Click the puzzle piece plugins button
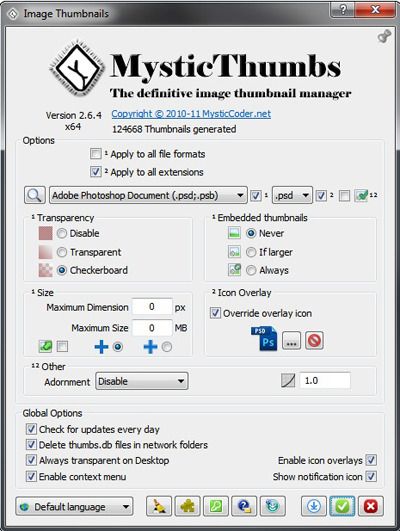Screen dimensions: 400x531 click(187, 506)
